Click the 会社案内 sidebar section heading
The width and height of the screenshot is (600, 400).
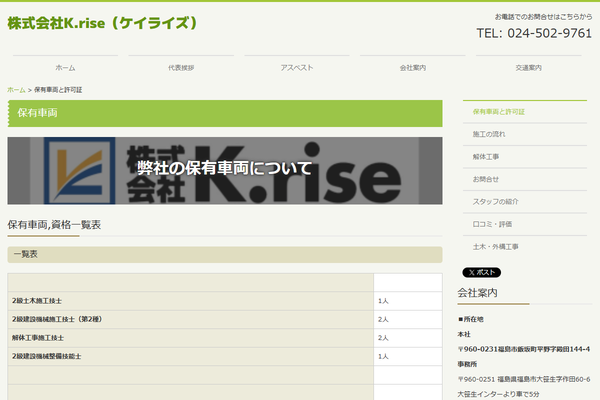tap(477, 293)
